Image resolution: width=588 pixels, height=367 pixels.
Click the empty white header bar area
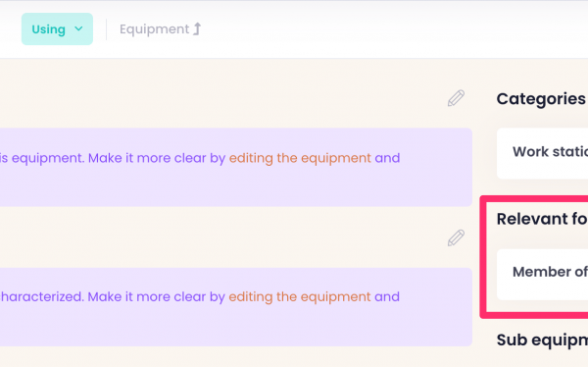pyautogui.click(x=375, y=29)
